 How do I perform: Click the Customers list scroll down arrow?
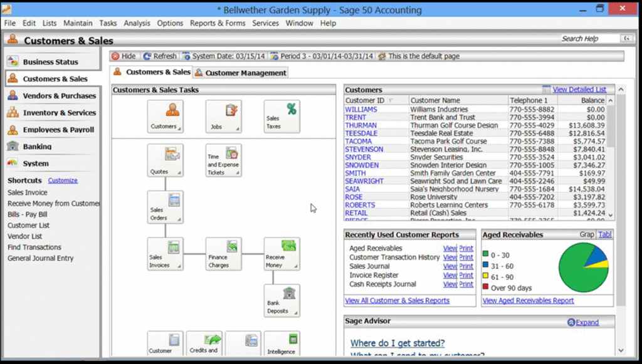point(611,215)
